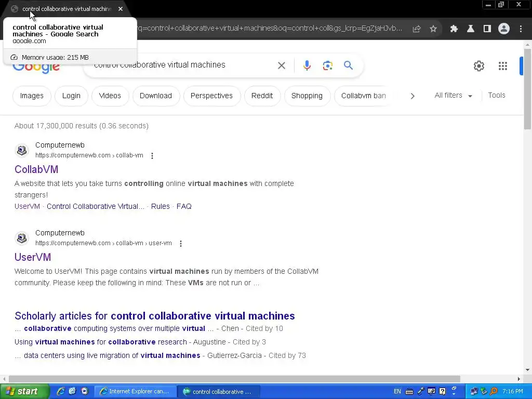
Task: Open the search Tools button
Action: coord(496,96)
